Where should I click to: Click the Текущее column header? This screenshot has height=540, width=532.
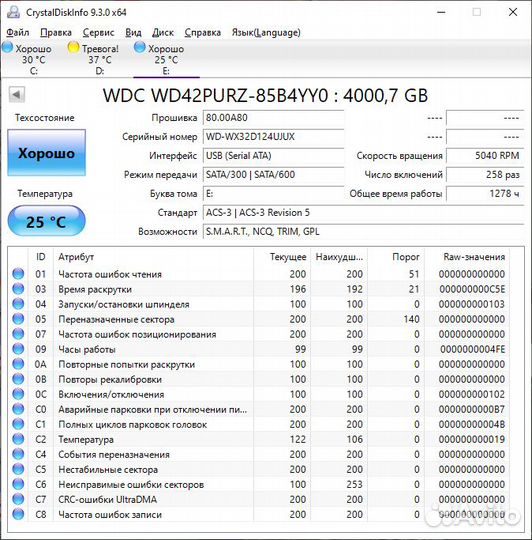click(282, 257)
